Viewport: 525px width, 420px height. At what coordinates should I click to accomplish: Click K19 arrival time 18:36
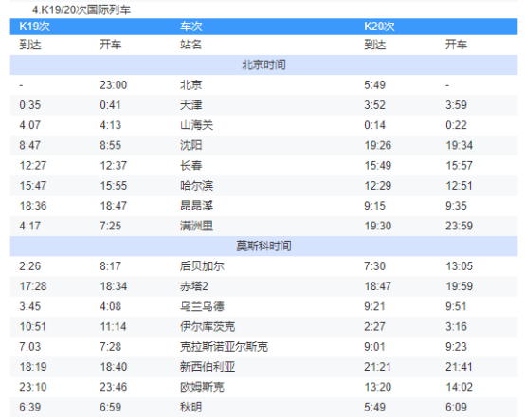point(33,206)
